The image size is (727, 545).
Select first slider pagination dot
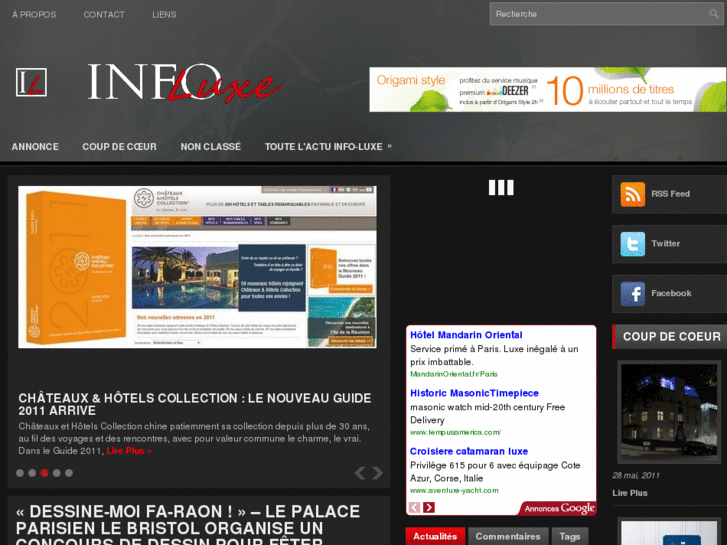pyautogui.click(x=20, y=473)
